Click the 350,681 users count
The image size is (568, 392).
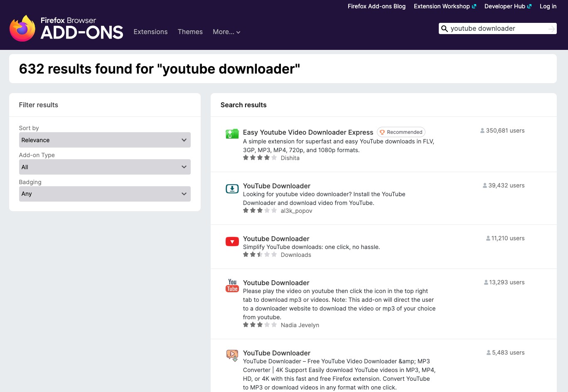(x=505, y=131)
